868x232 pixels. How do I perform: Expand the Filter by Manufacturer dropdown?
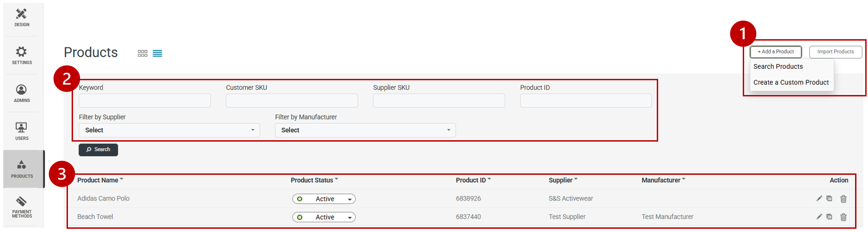coord(365,130)
